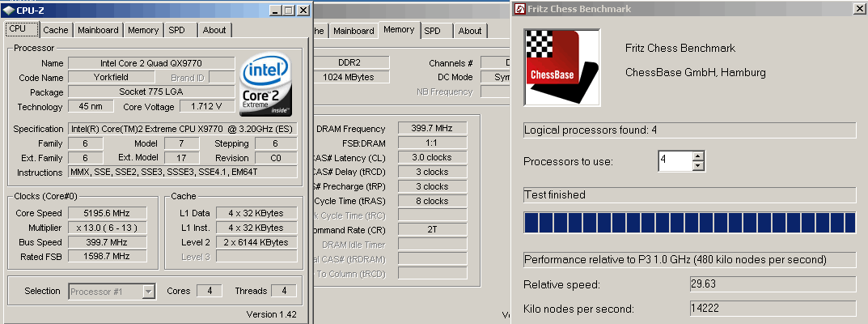Click the Level 2 value 2 x 6144 KBytes
The image size is (868, 324).
(256, 242)
